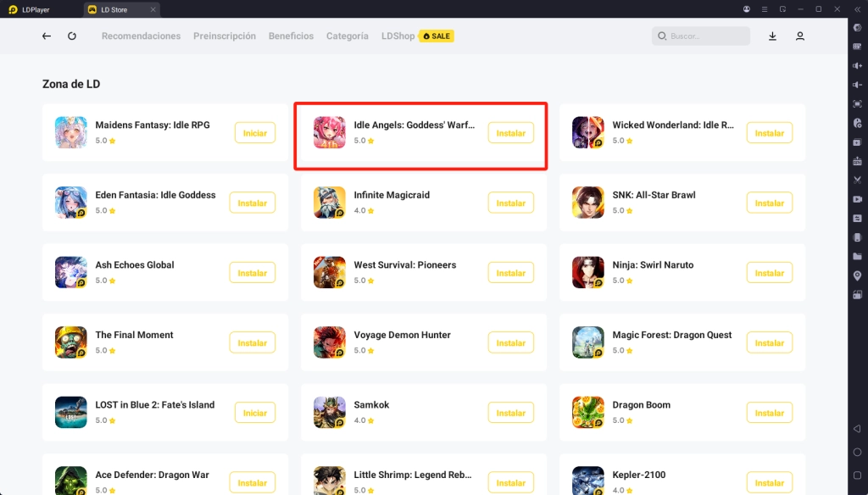
Task: Refresh the LD Store page
Action: pos(72,36)
